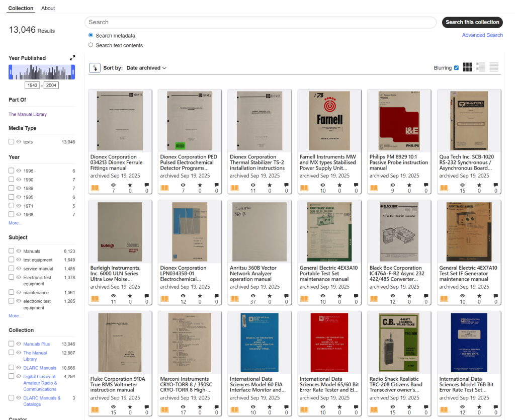Screen dimensions: 515x420
Task: Click left handle of year range slider
Action: (x=11, y=72)
